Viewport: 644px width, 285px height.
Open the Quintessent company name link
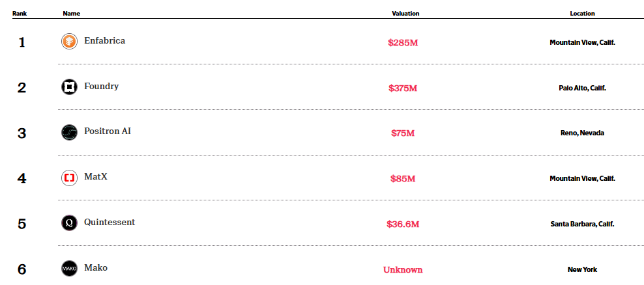[x=110, y=223]
